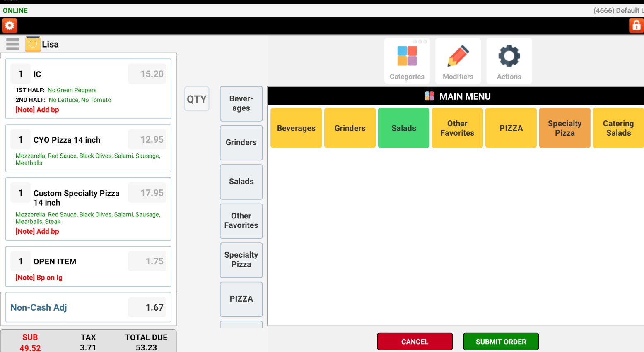Click the TOTAL DUE 53.23 value
The image size is (644, 352).
[x=146, y=347]
